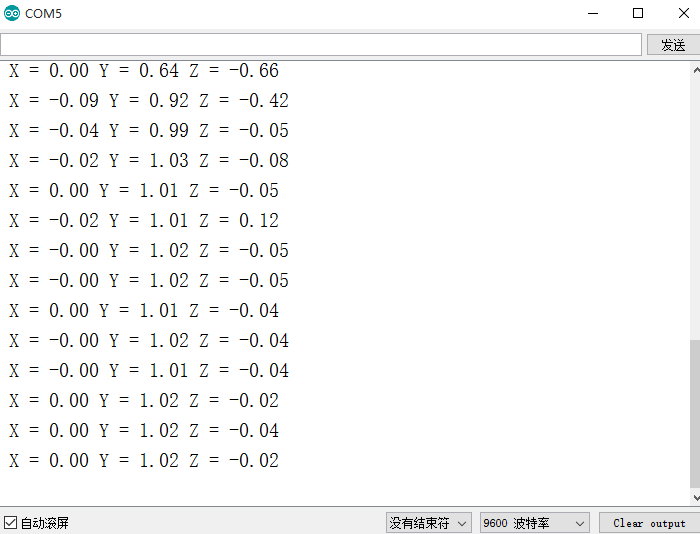The width and height of the screenshot is (700, 534).
Task: Open the 没有结束符 line ending dropdown
Action: coord(429,523)
